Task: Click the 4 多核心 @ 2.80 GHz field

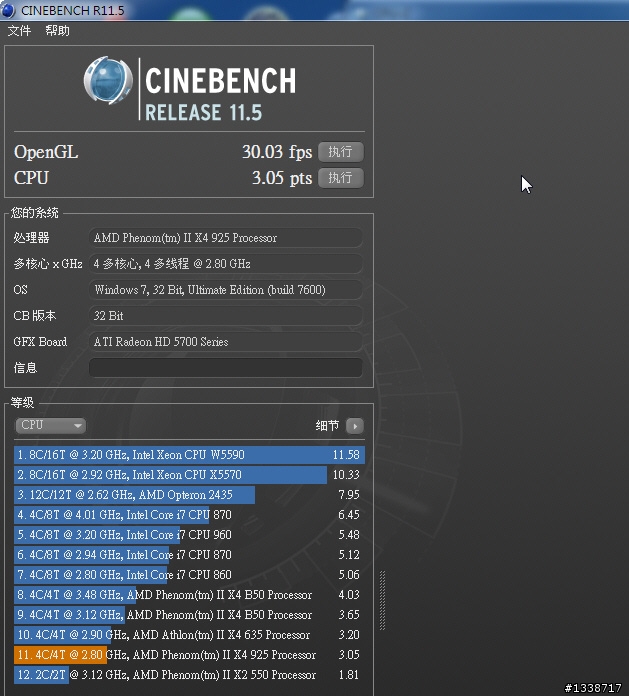Action: pyautogui.click(x=225, y=264)
